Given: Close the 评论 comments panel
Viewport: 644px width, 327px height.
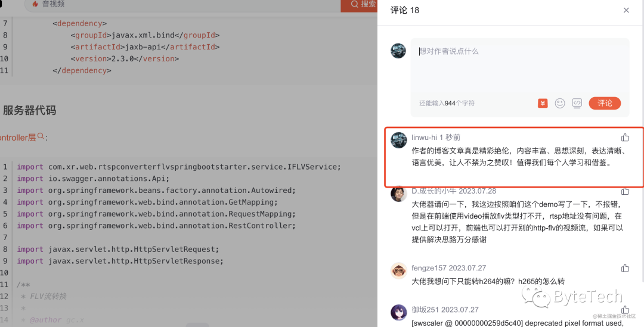Looking at the screenshot, I should coord(626,10).
